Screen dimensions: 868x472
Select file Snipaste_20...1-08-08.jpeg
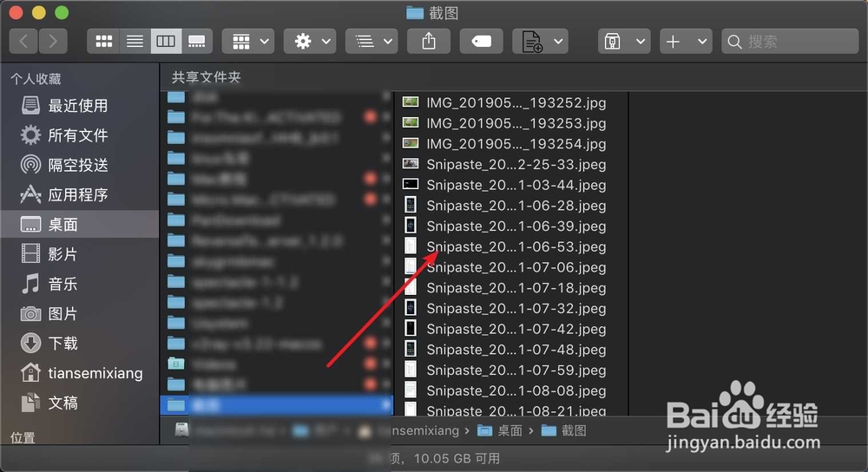click(510, 390)
